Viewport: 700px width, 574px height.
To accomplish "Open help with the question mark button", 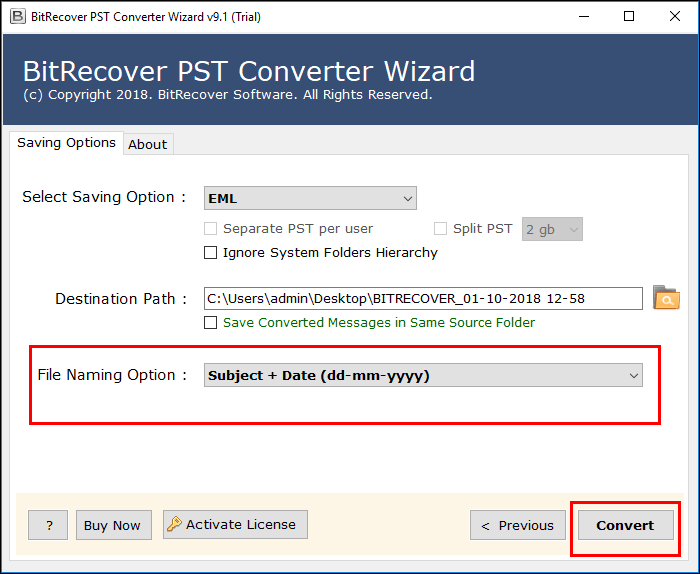I will click(x=48, y=525).
